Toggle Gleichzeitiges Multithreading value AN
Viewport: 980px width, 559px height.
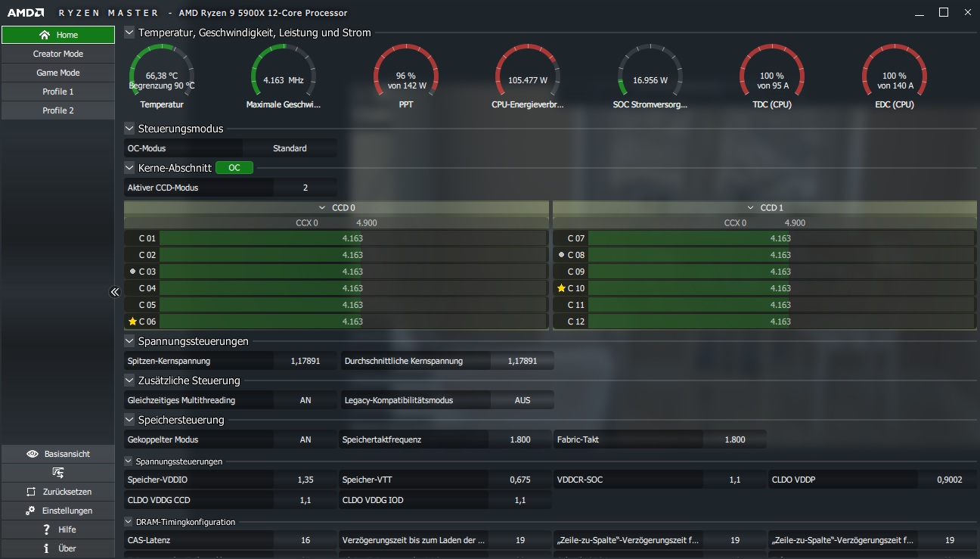[305, 400]
